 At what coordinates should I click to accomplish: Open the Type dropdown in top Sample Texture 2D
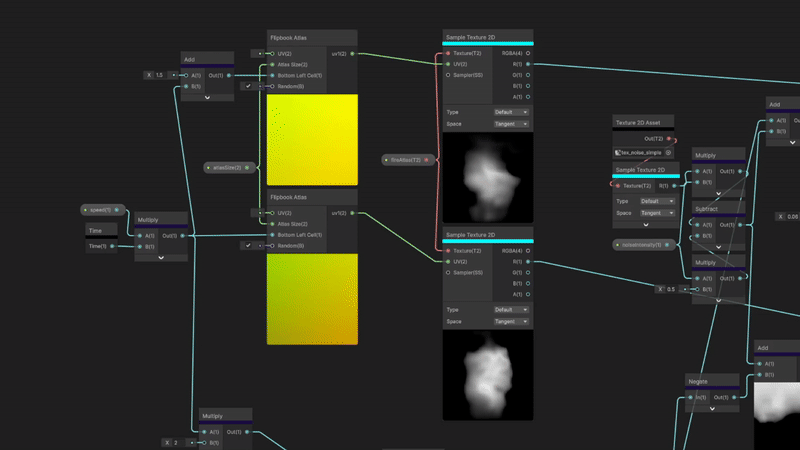pos(511,112)
